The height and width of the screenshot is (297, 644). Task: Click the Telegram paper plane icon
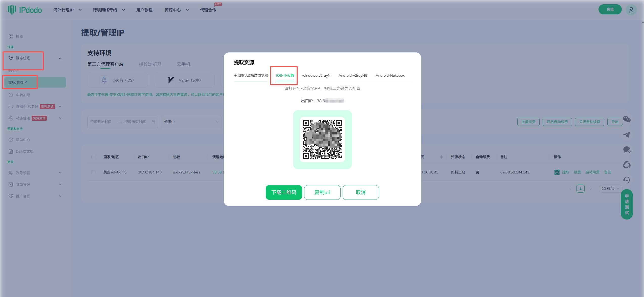627,135
